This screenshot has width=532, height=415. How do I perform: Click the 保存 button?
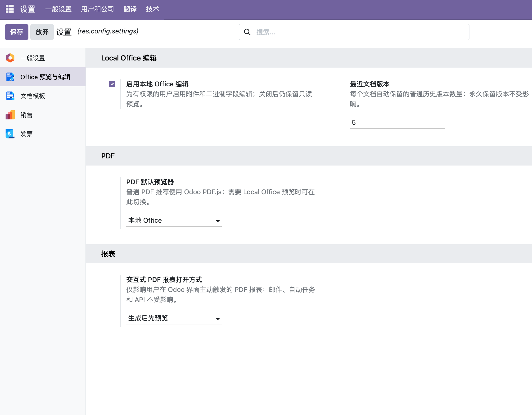17,32
